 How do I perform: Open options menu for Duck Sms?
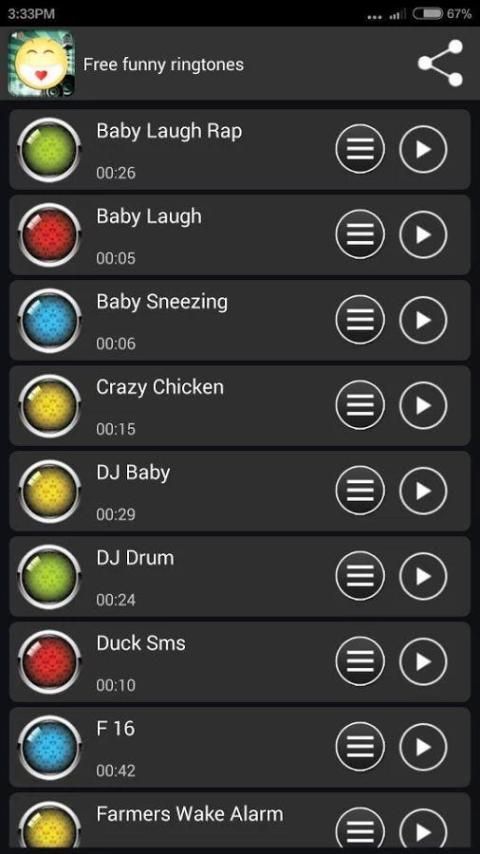click(x=360, y=662)
